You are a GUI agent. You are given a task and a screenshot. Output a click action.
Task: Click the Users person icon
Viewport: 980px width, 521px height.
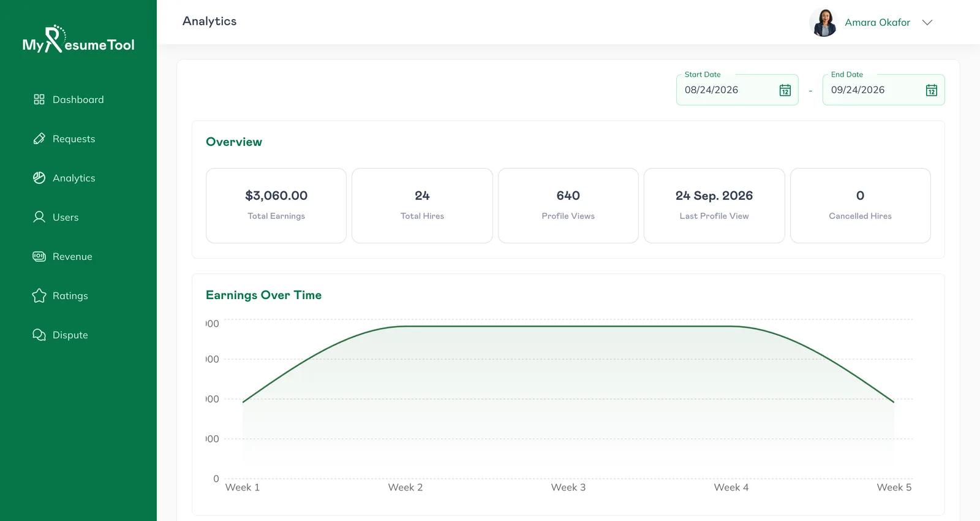[x=39, y=217]
